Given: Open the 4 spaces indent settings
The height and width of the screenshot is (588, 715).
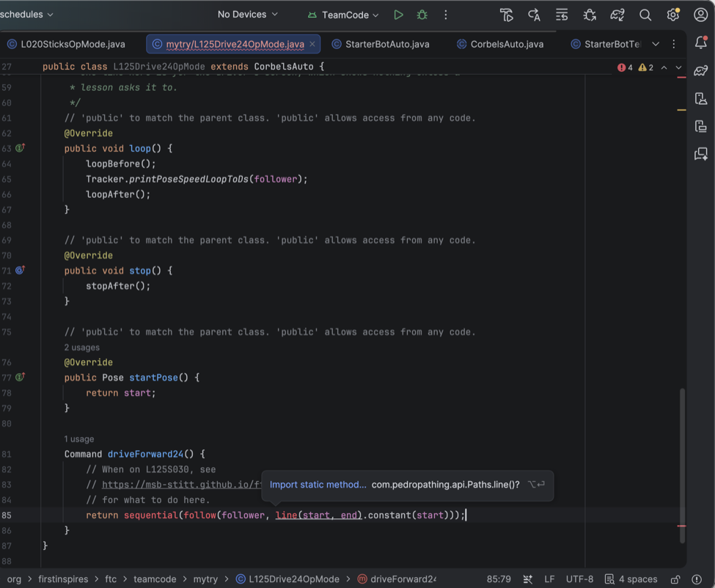Looking at the screenshot, I should pyautogui.click(x=631, y=579).
